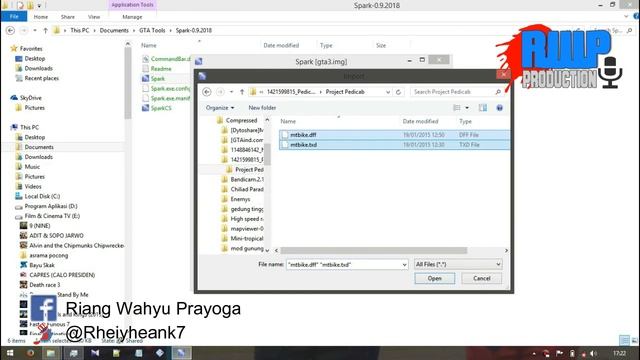Screen dimensions: 640x360
Task: Click Application Tools contextual tab header
Action: (x=132, y=5)
